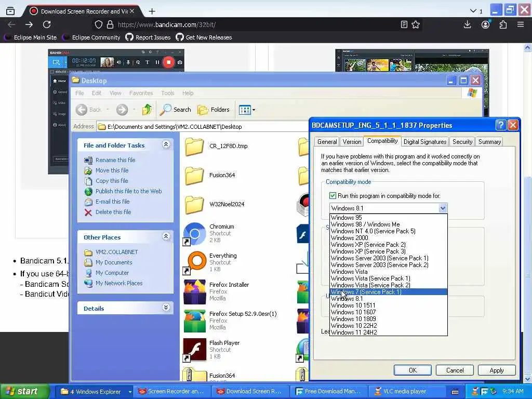Open the Properties dialog help button
The width and height of the screenshot is (532, 399).
[x=501, y=125]
